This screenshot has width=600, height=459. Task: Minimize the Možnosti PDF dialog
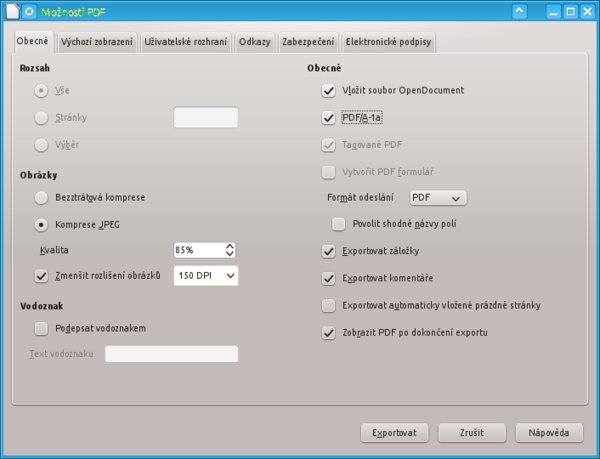(x=553, y=12)
